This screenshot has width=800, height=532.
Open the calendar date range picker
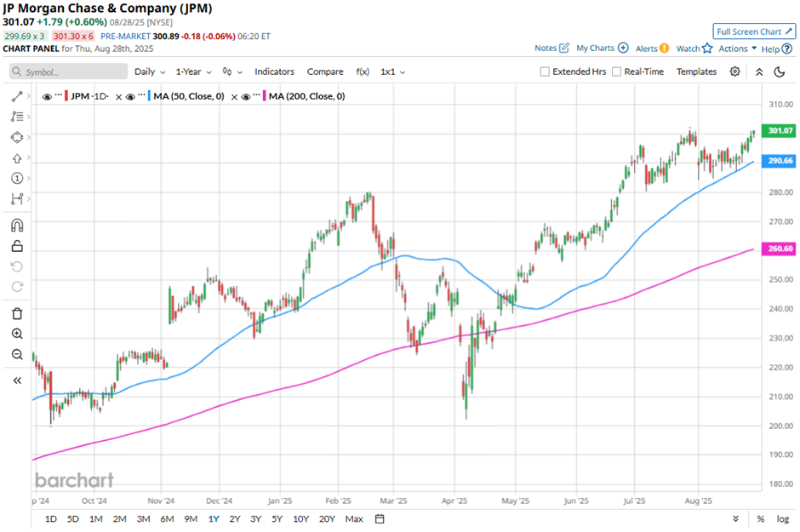tap(380, 518)
